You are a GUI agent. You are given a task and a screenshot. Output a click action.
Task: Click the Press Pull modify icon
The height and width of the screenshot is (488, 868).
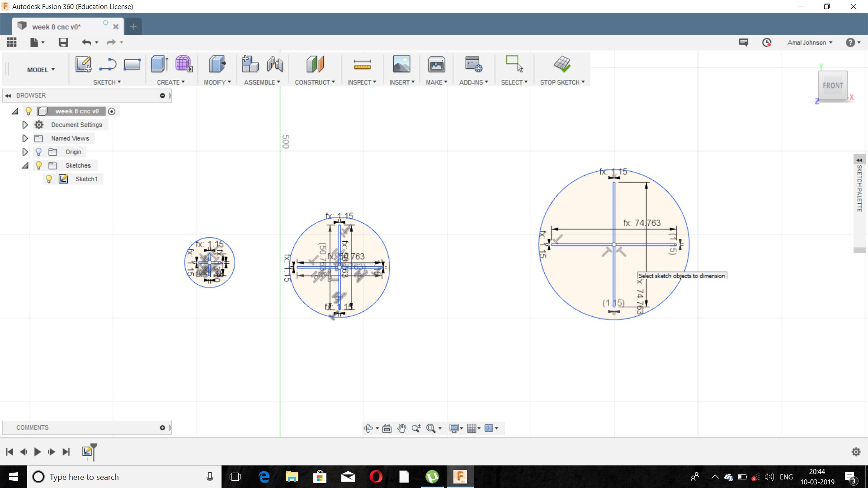[x=217, y=64]
